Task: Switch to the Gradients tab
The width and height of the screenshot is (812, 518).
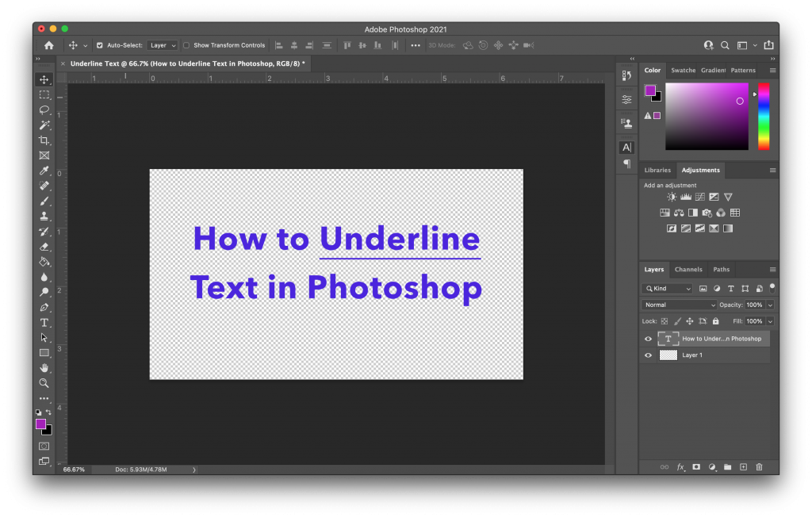Action: click(713, 71)
